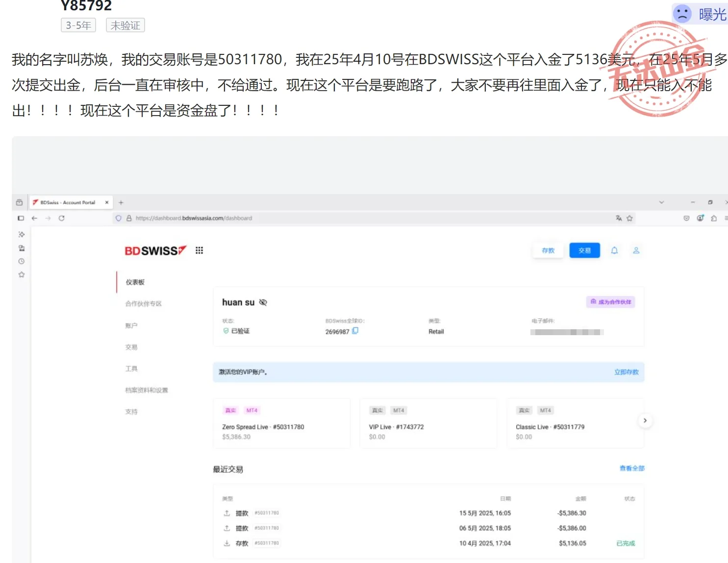Image resolution: width=728 pixels, height=563 pixels.
Task: Click the 立即存款 link in VIP banner
Action: click(627, 372)
